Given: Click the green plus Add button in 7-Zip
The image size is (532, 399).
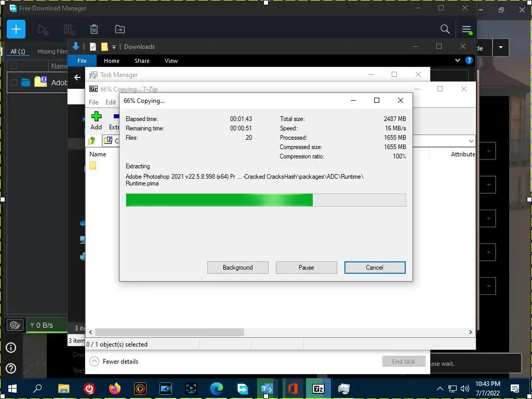Looking at the screenshot, I should pyautogui.click(x=96, y=121).
